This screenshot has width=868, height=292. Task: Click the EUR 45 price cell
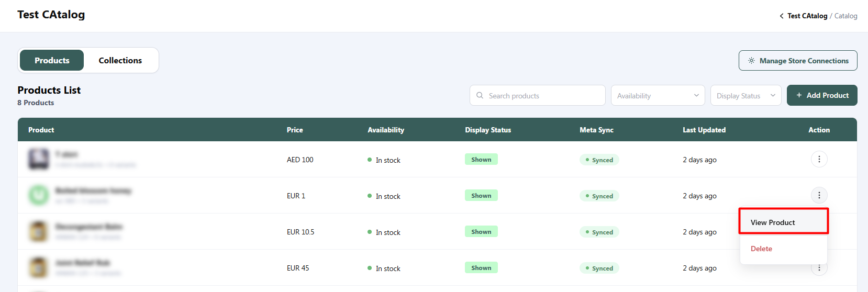pyautogui.click(x=298, y=268)
